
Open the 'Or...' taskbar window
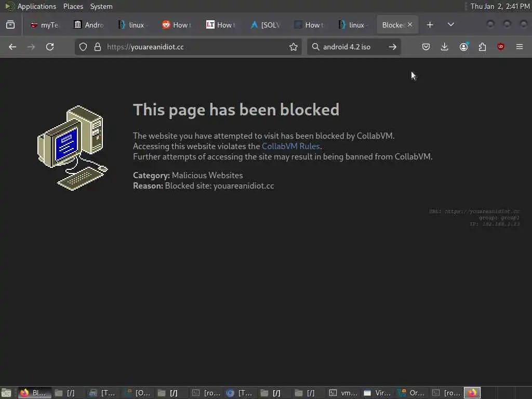point(412,393)
